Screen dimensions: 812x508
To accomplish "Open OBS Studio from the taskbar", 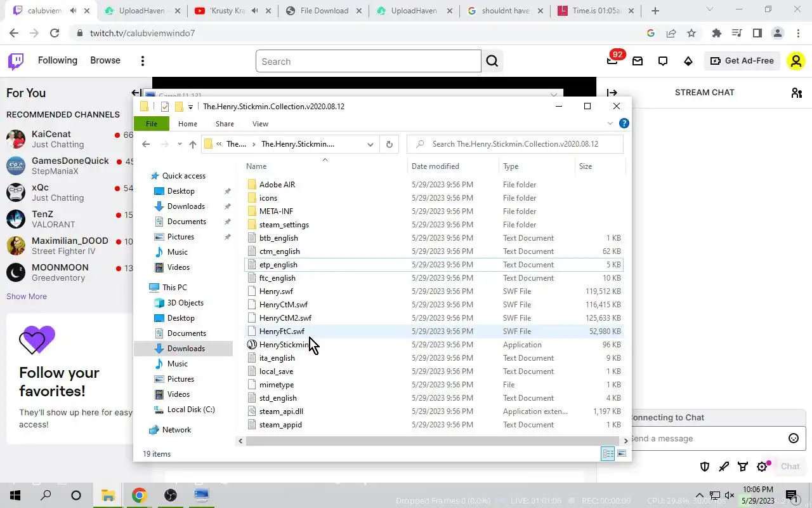I will [170, 495].
